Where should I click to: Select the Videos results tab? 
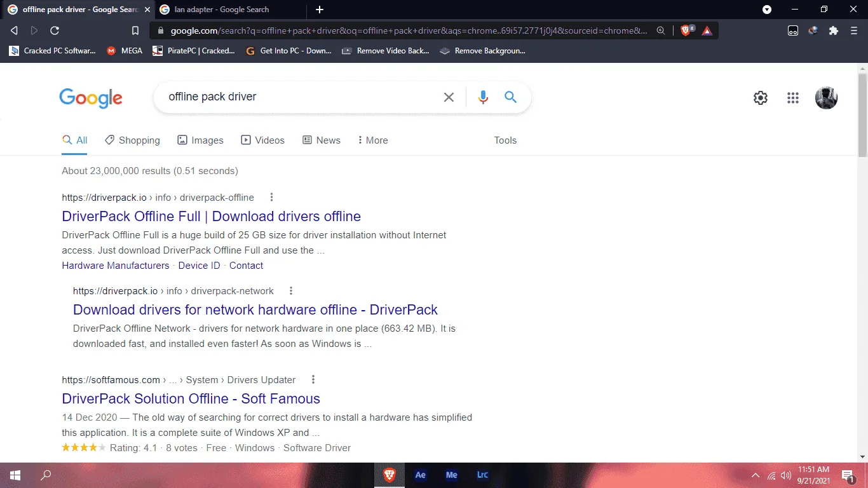(x=262, y=140)
